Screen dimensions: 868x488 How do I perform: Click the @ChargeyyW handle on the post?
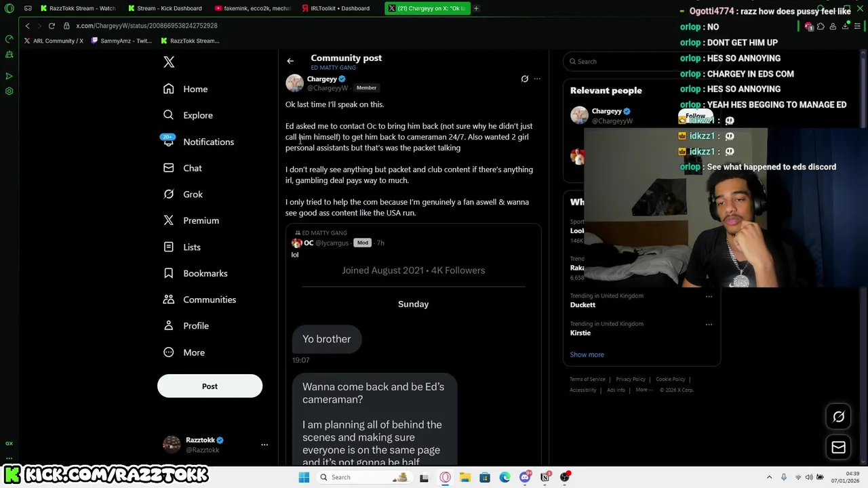tap(328, 88)
